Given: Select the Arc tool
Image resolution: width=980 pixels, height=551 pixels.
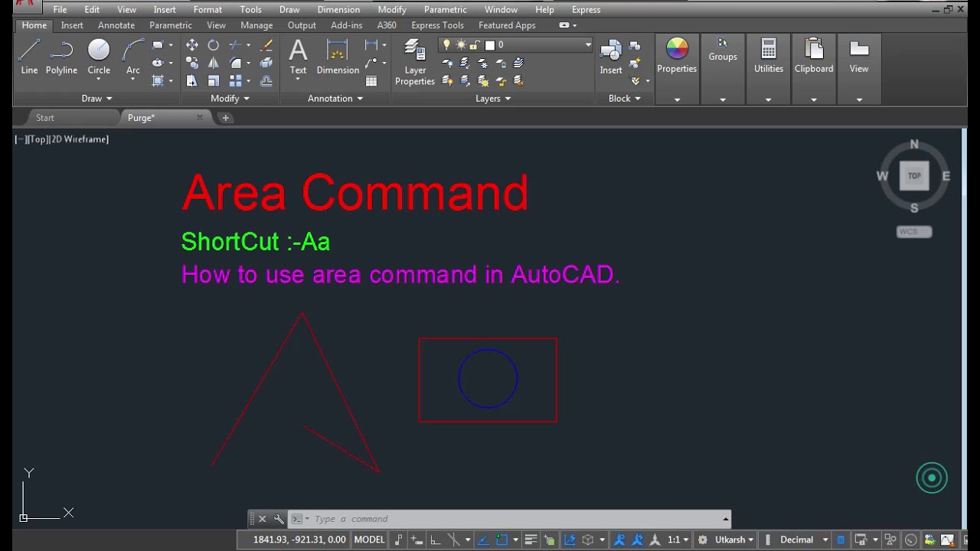Looking at the screenshot, I should pyautogui.click(x=133, y=57).
